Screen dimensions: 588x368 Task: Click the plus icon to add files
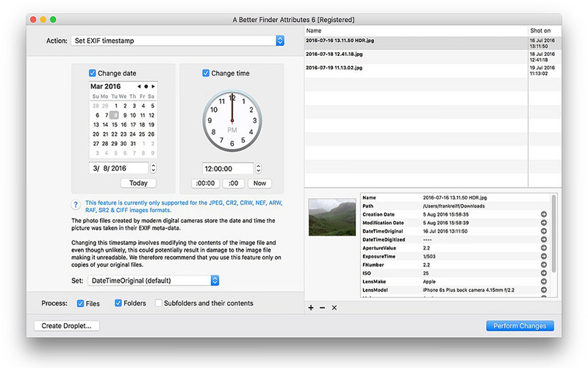coord(311,308)
